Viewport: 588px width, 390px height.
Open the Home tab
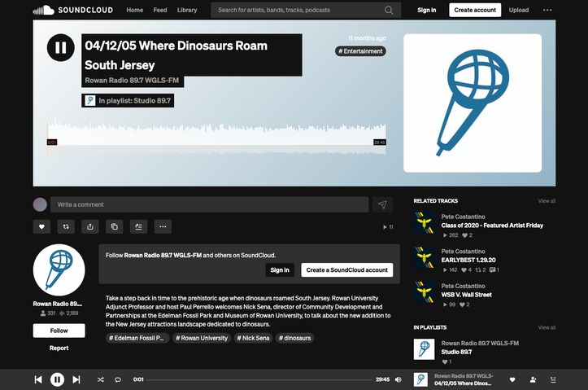135,10
